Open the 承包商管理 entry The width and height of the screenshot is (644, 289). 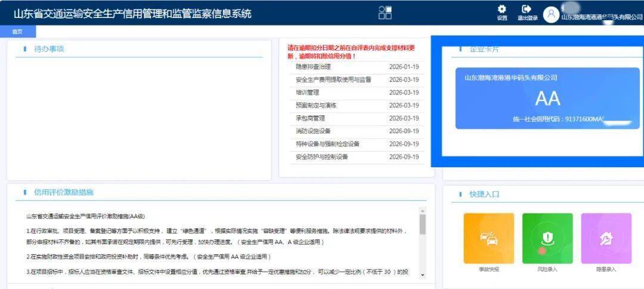[310, 118]
